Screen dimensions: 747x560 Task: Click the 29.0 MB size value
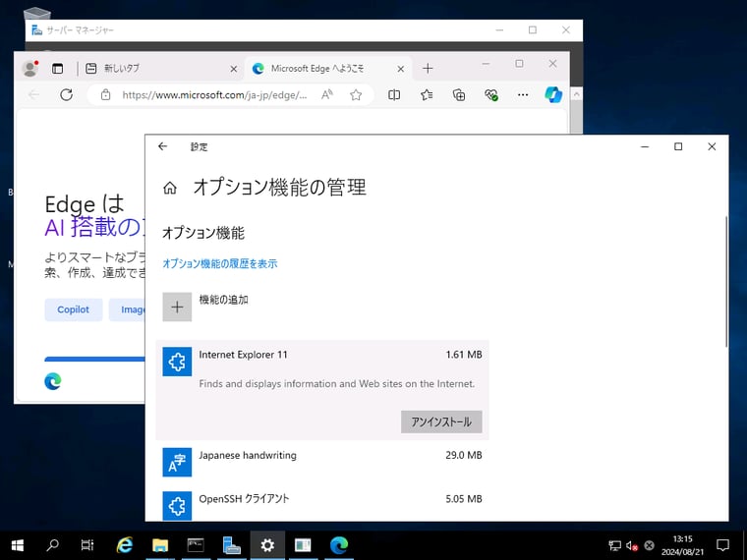pos(464,455)
